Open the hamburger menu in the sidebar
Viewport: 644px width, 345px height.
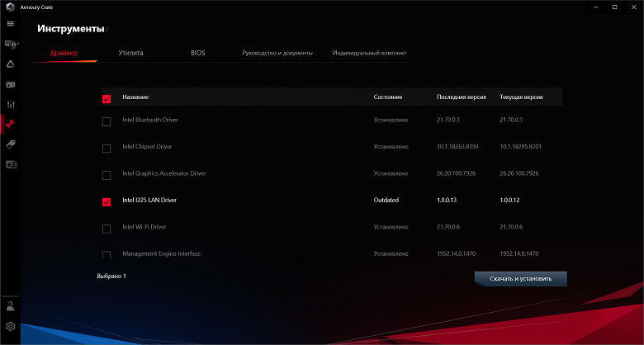tap(11, 23)
